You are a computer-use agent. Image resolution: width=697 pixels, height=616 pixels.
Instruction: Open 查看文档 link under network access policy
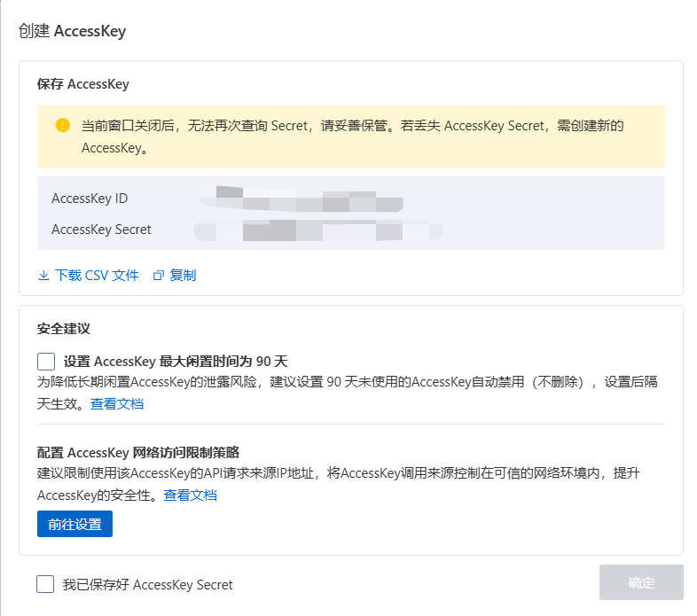coord(191,495)
